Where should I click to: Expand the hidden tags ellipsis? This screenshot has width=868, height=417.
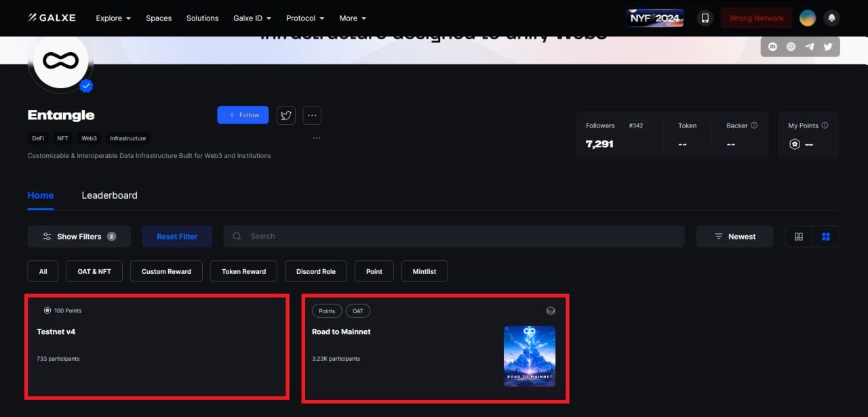[x=317, y=138]
